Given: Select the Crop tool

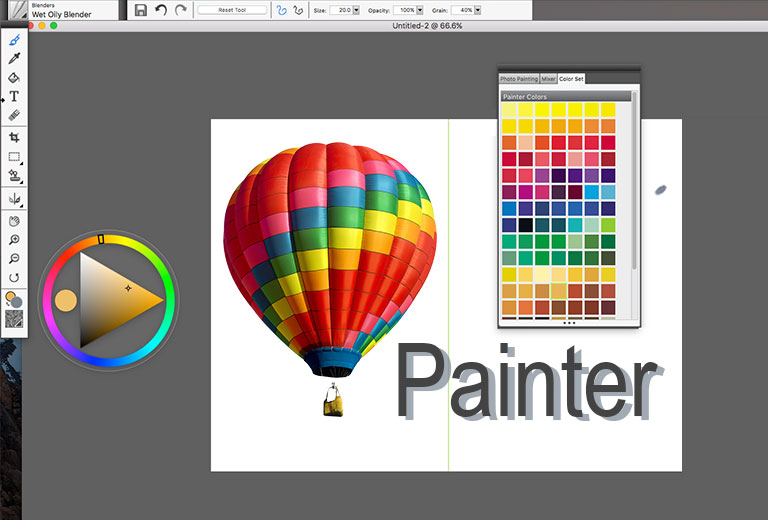Looking at the screenshot, I should 14,138.
